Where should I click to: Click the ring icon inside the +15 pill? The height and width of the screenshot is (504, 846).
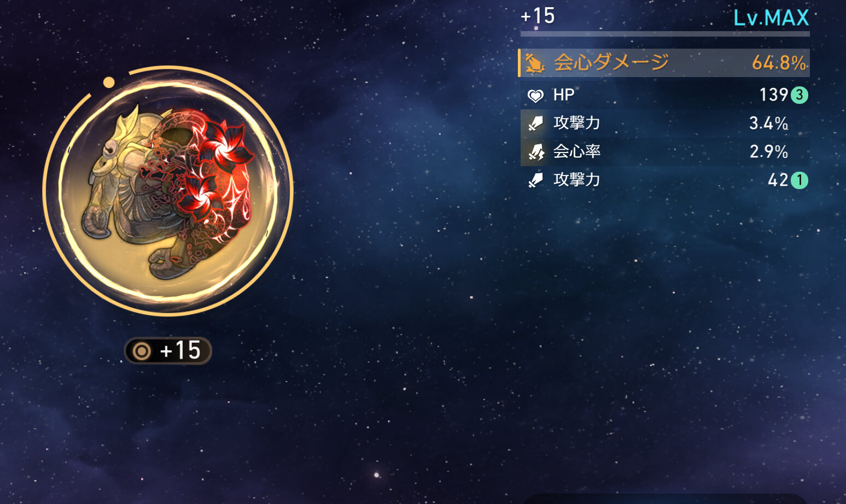point(142,351)
